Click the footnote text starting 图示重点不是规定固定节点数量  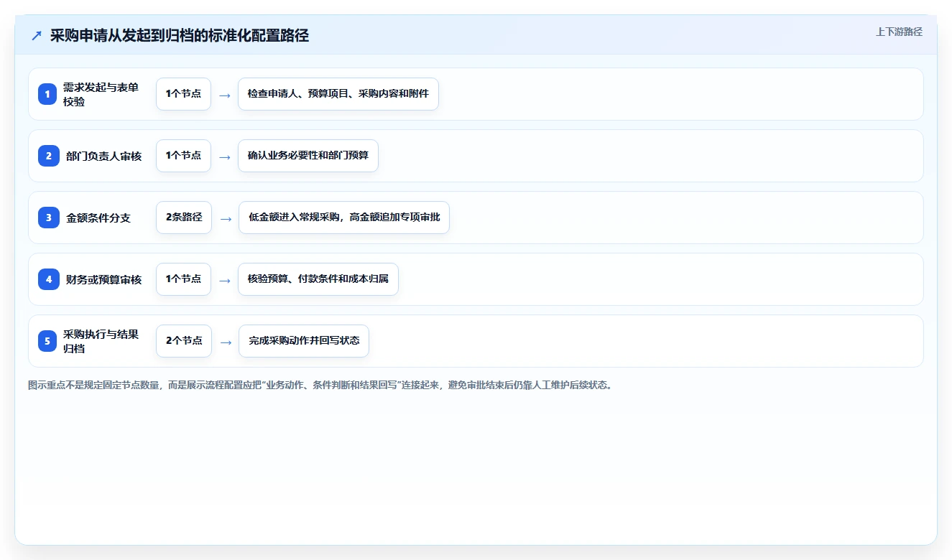click(320, 385)
